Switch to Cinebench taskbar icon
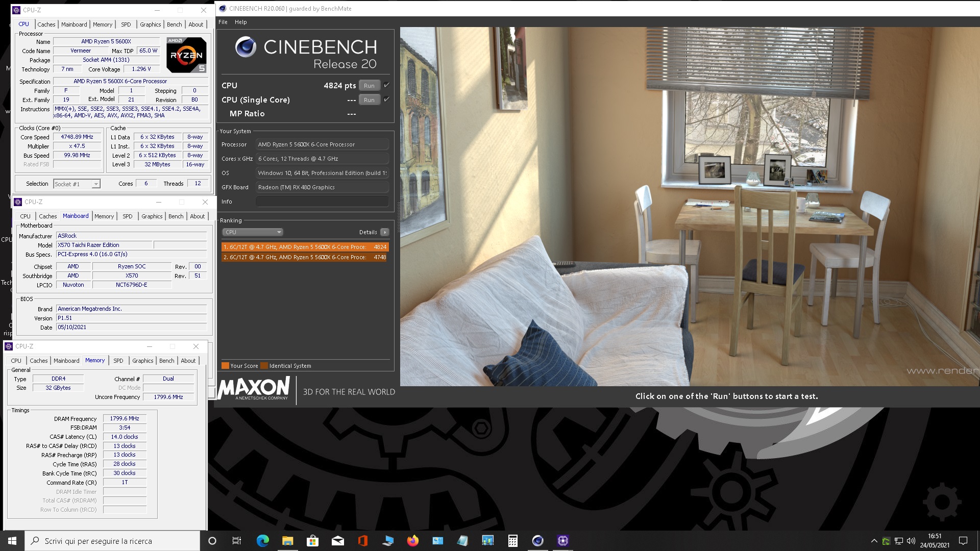 click(x=537, y=541)
